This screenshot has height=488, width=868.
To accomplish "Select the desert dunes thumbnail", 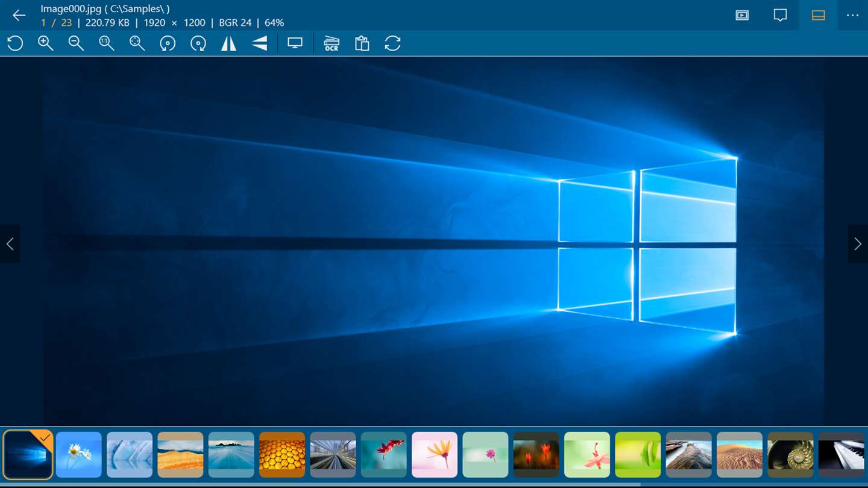I will pyautogui.click(x=740, y=455).
